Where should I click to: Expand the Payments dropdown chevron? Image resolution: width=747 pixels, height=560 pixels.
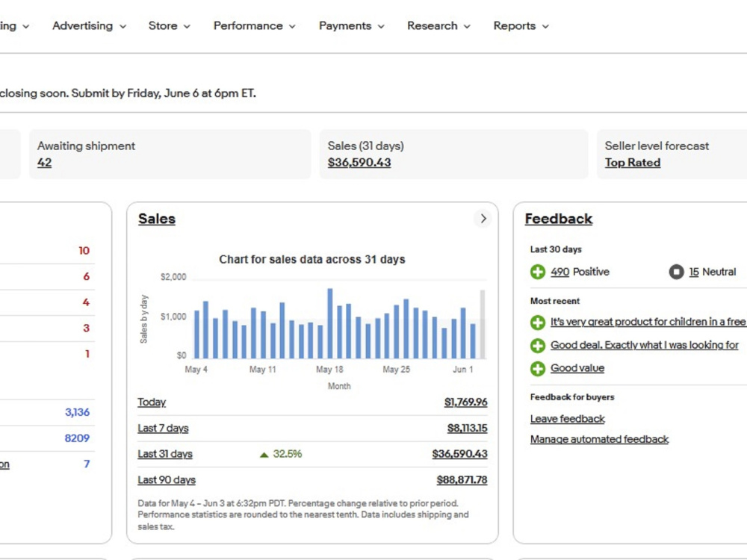(x=381, y=27)
